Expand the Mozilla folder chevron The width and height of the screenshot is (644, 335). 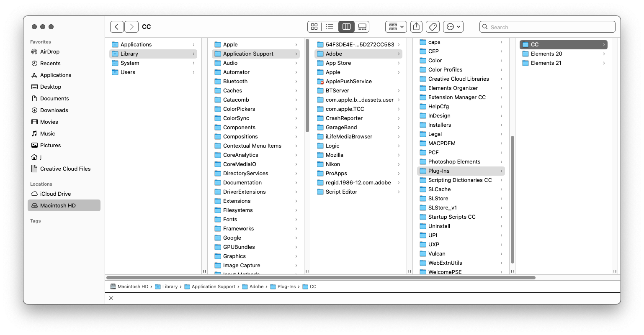point(399,155)
